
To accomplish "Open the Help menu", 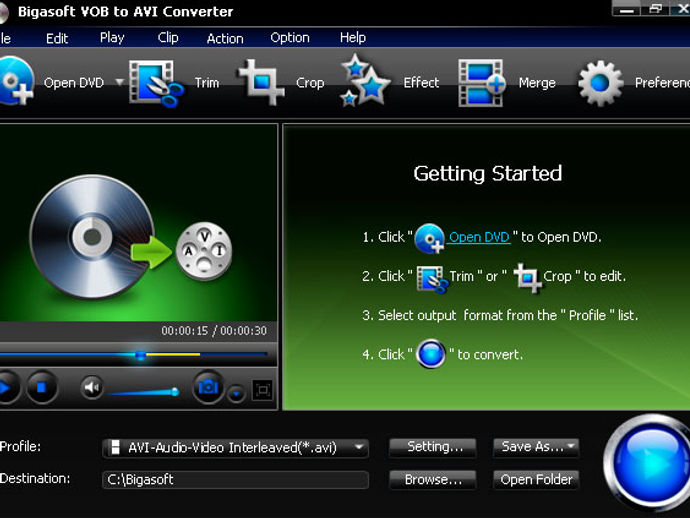I will (352, 38).
